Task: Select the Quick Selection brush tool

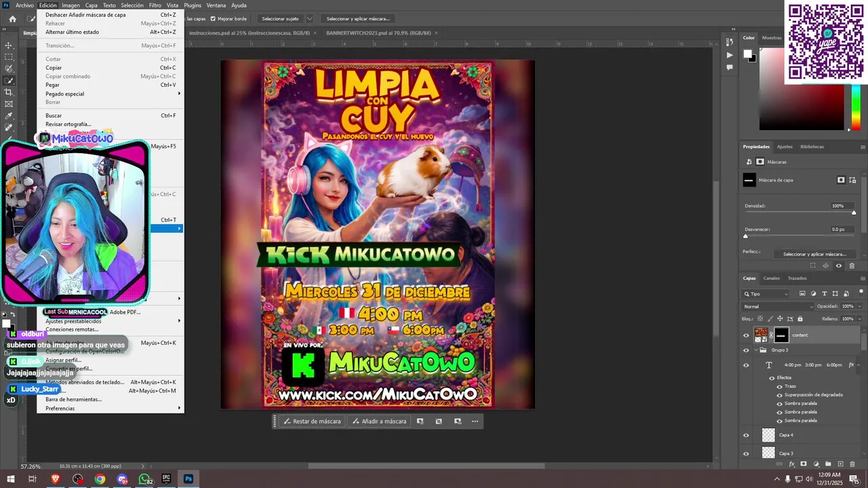Action: click(x=9, y=81)
